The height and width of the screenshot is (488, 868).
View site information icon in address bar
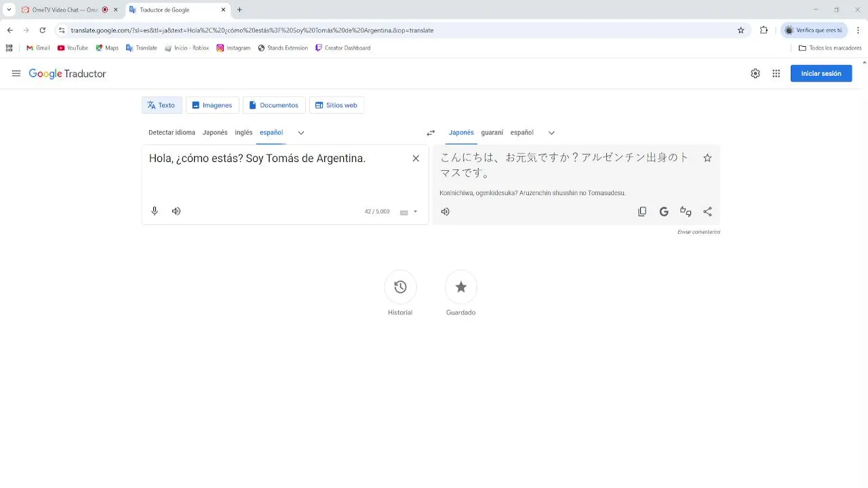pyautogui.click(x=62, y=30)
